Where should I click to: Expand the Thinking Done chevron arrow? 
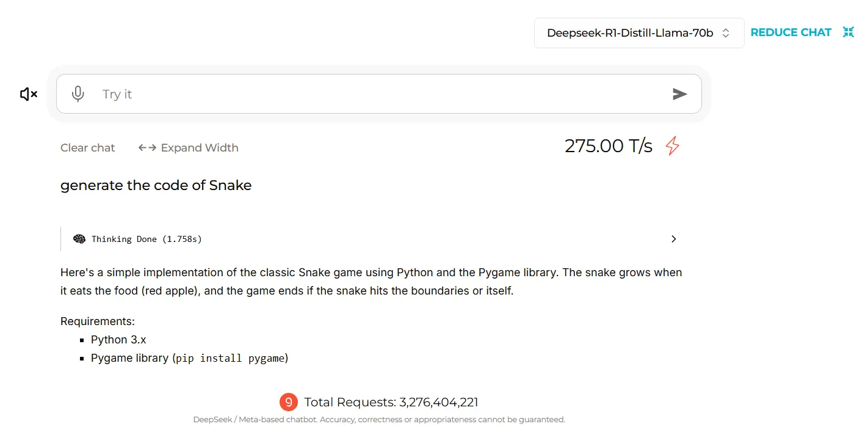(x=673, y=239)
